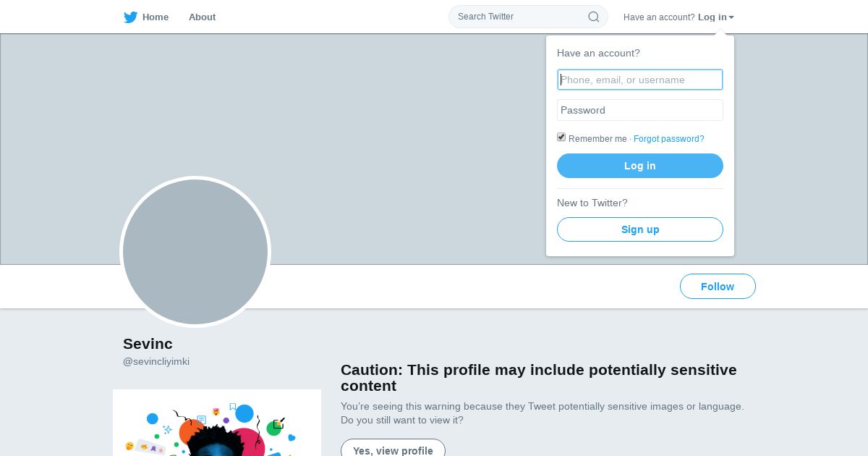Click the search magnifier icon
The image size is (868, 456).
pos(594,17)
